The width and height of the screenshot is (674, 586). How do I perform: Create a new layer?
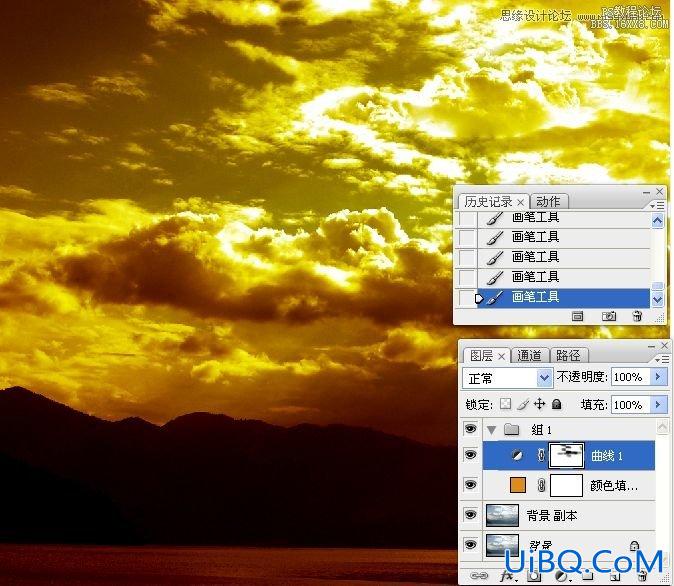click(x=615, y=575)
